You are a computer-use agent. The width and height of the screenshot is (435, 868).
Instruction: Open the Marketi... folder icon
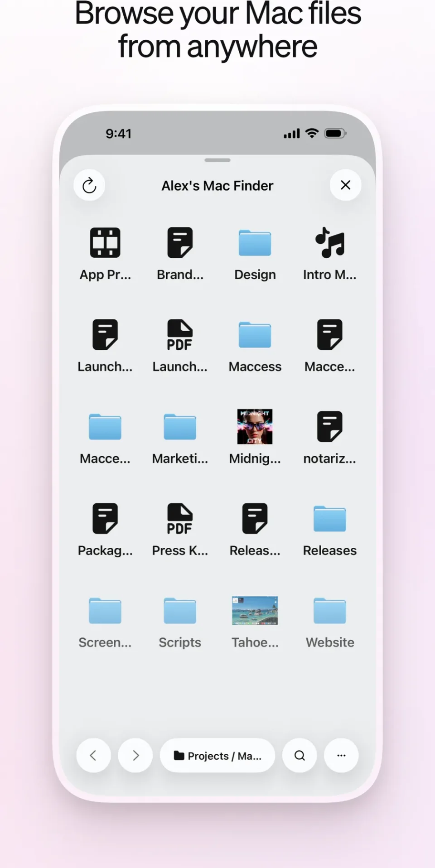[x=180, y=427]
